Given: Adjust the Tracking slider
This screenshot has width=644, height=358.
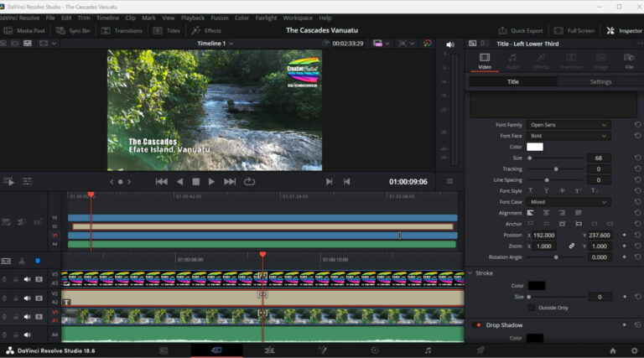Looking at the screenshot, I should [556, 169].
